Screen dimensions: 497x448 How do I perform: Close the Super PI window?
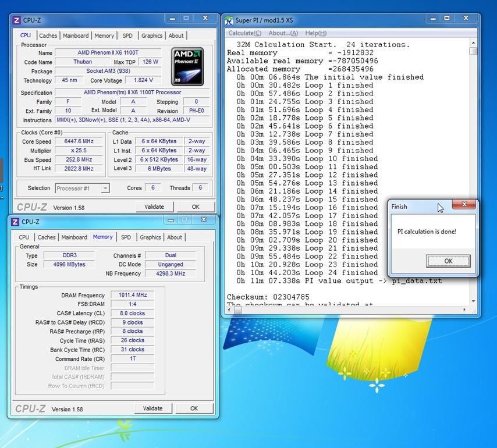pos(466,18)
